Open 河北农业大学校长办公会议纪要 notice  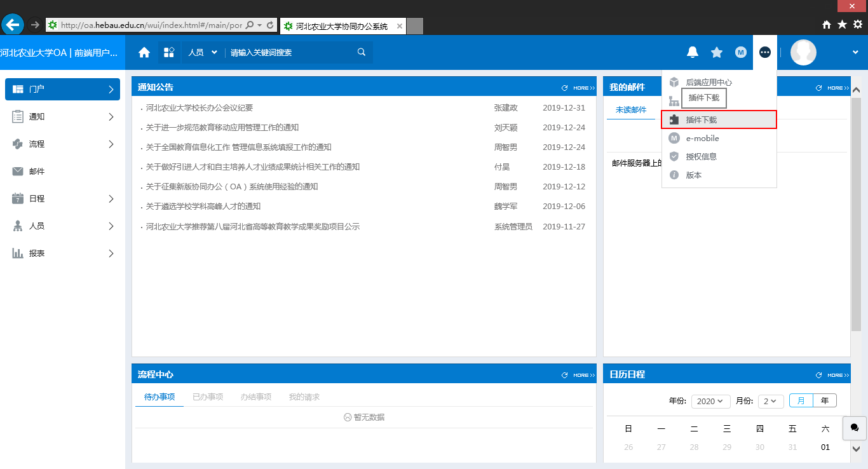click(x=200, y=108)
